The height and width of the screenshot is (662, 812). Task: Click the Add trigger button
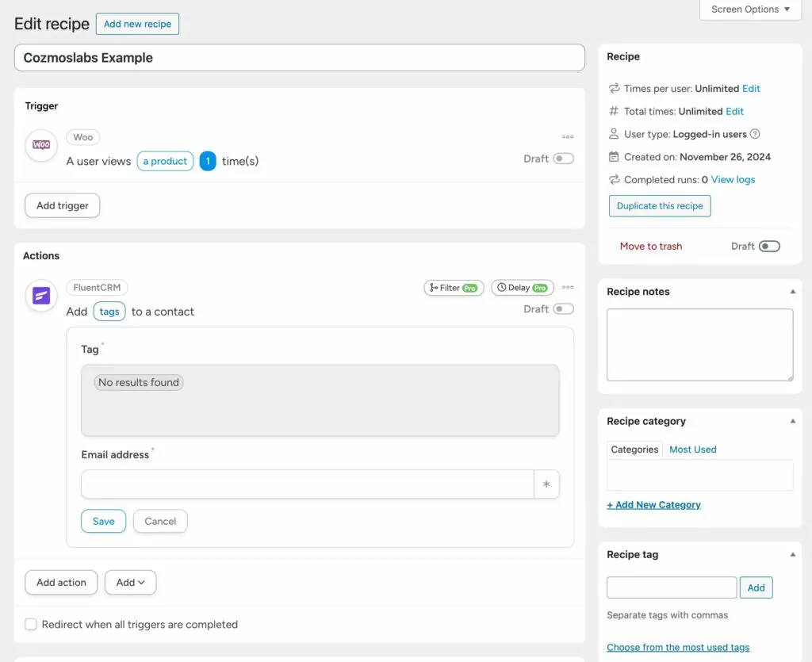62,205
